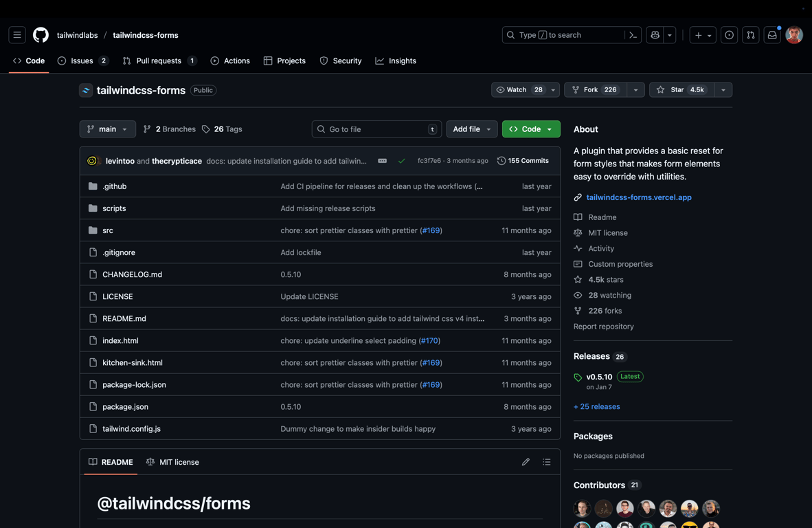Select the MIT license tab
The image size is (812, 528).
[x=172, y=462]
